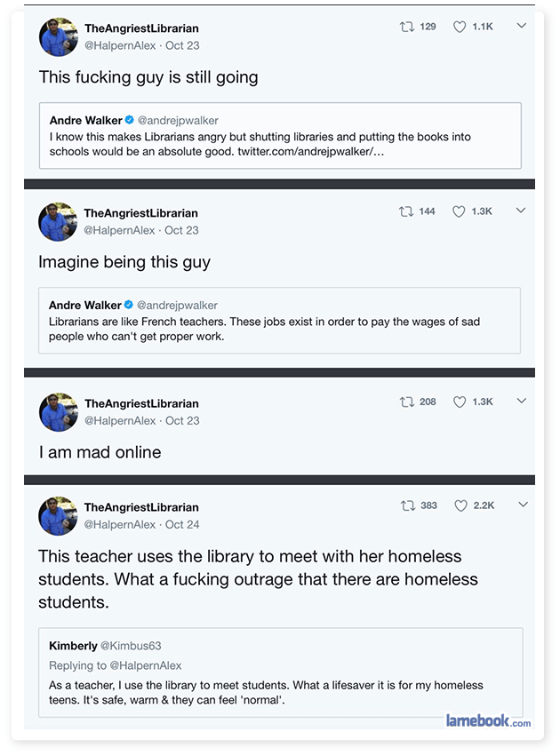Open avatar on the 'still going' tweet
This screenshot has height=756, width=560.
click(x=58, y=36)
